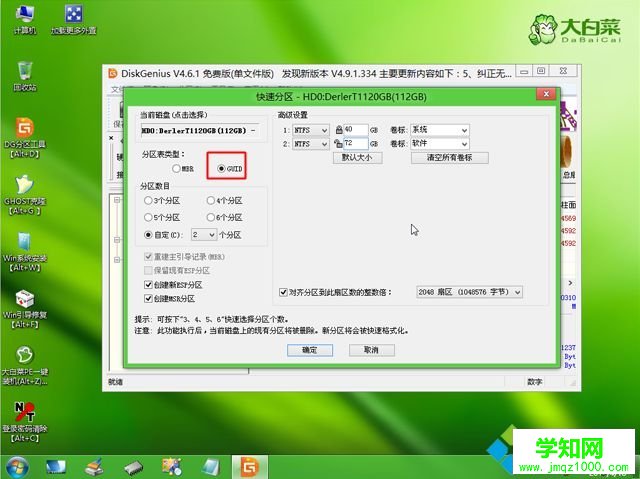This screenshot has height=479, width=640.
Task: Launch Win系统安装 desktop shortcut
Action: click(25, 252)
